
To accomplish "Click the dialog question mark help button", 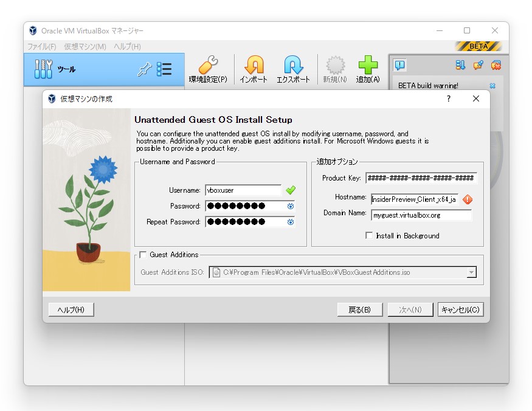I will click(449, 98).
